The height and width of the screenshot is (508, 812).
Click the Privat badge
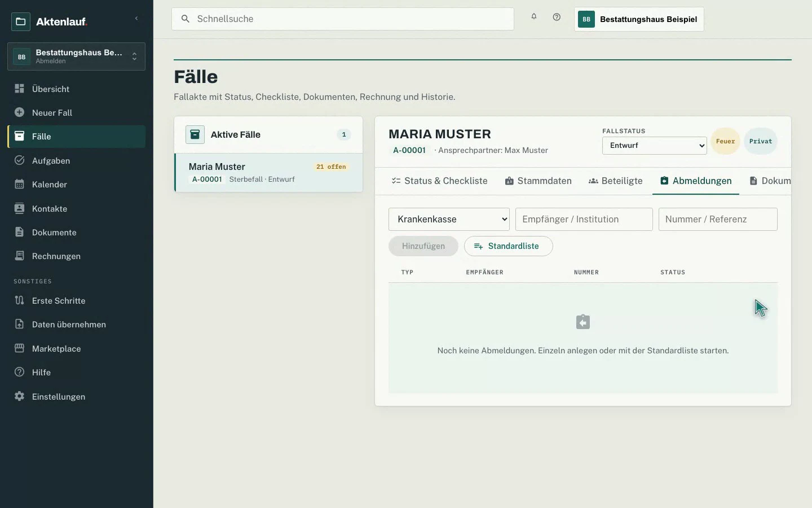[761, 141]
